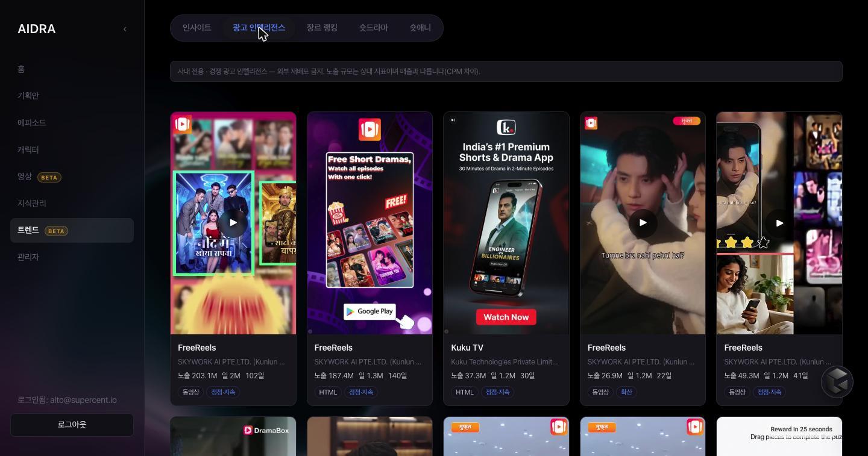868x456 pixels.
Task: Play the FreeReels video with 49.3M exposure
Action: (779, 223)
